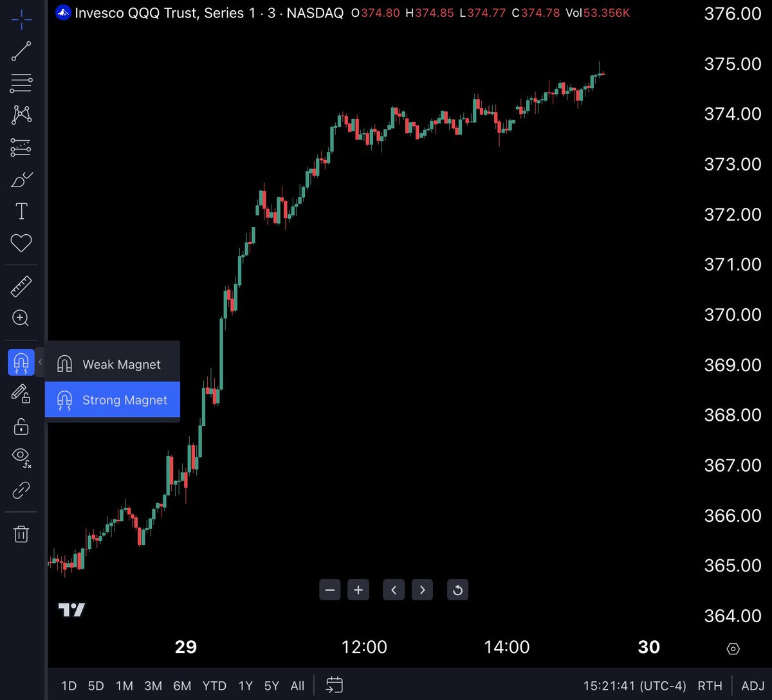Switch to the 1Y timeframe
This screenshot has width=772, height=700.
click(245, 685)
